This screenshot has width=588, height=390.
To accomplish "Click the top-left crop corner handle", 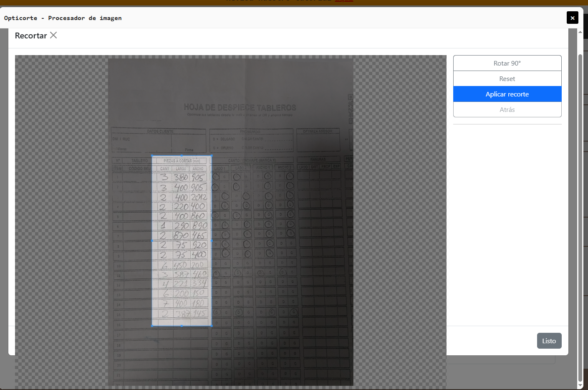I will pyautogui.click(x=152, y=156).
